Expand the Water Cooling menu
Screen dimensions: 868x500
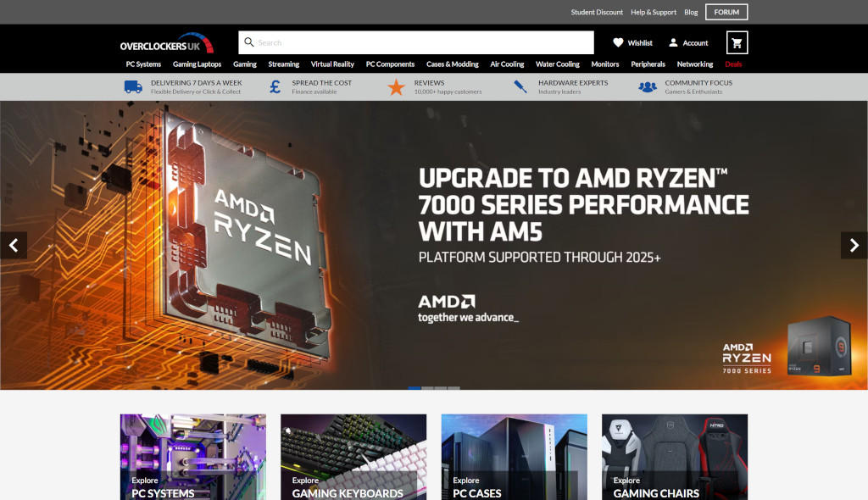[x=557, y=64]
